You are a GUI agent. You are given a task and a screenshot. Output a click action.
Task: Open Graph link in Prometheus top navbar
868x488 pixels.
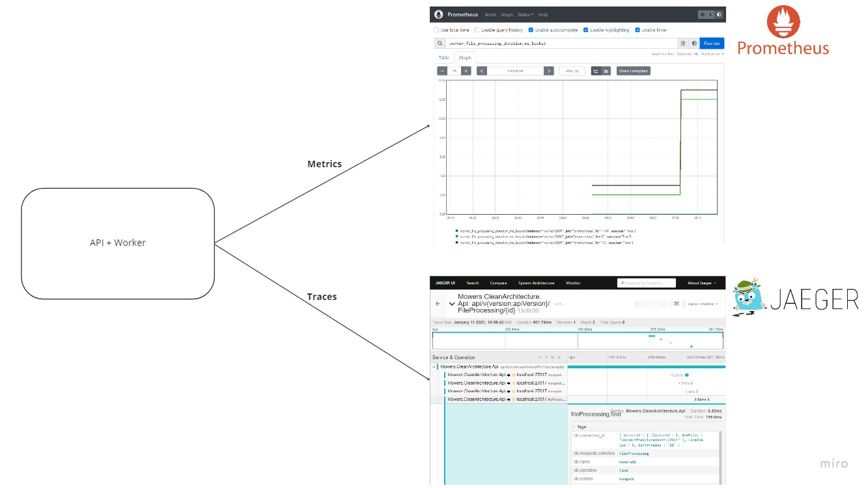coord(507,14)
